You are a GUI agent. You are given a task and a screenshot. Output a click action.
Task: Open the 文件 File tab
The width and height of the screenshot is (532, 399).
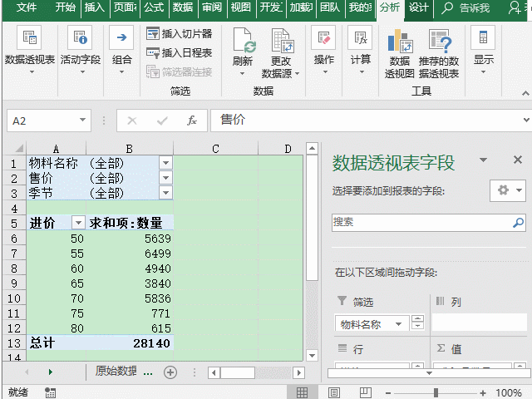27,7
